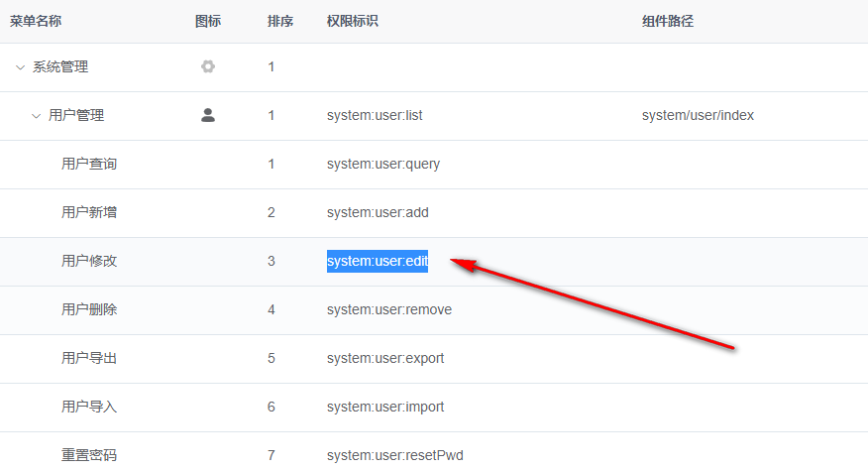Click the 排序 column header
Image resolution: width=868 pixels, height=470 pixels.
tap(280, 21)
